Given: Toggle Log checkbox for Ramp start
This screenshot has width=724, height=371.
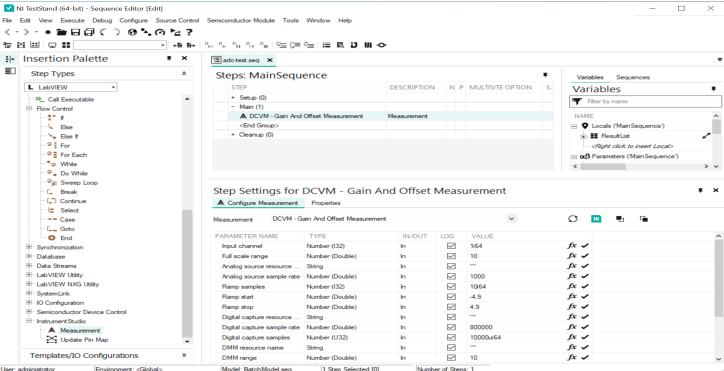Looking at the screenshot, I should pos(452,297).
